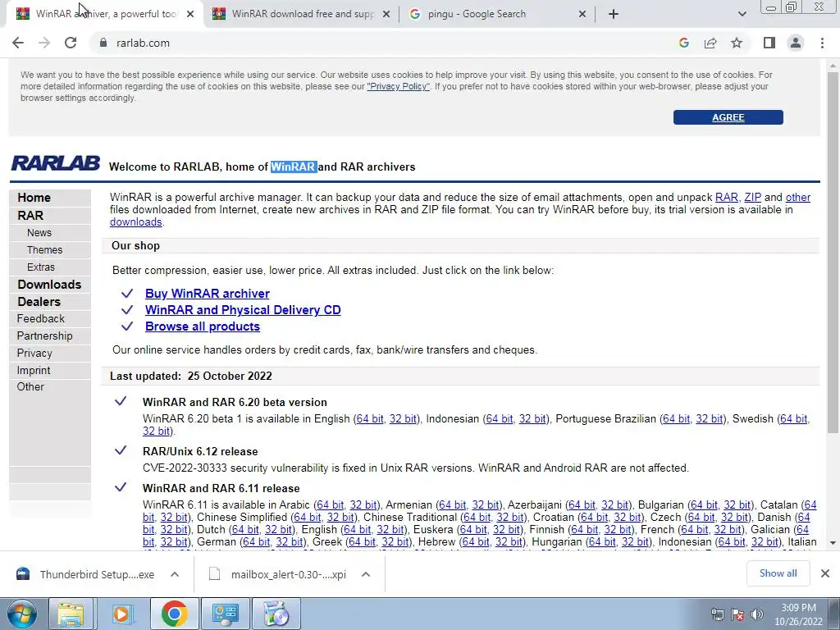Open Browse all products link

[203, 326]
